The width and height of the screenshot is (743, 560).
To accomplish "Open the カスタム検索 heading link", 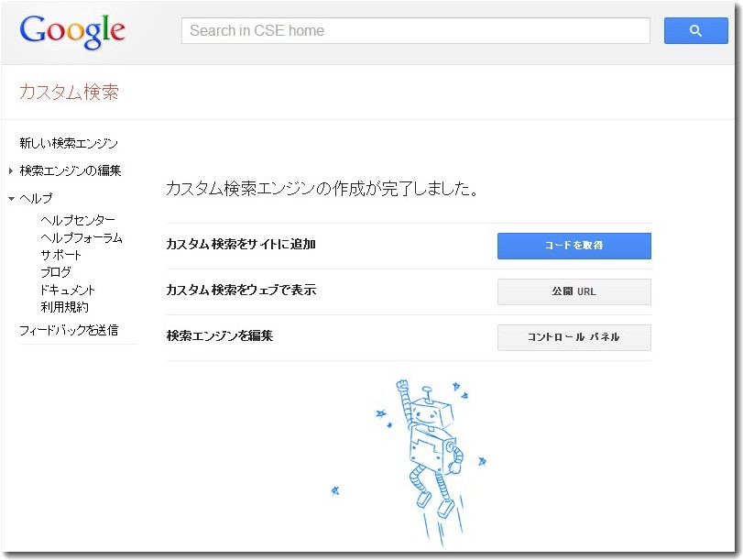I will pyautogui.click(x=69, y=93).
